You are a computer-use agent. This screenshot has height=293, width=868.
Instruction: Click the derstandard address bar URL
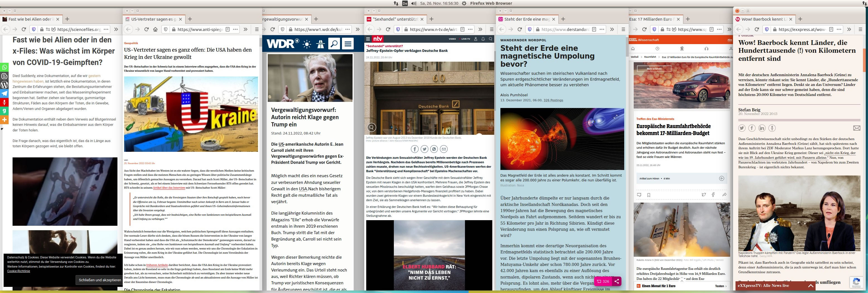point(565,29)
